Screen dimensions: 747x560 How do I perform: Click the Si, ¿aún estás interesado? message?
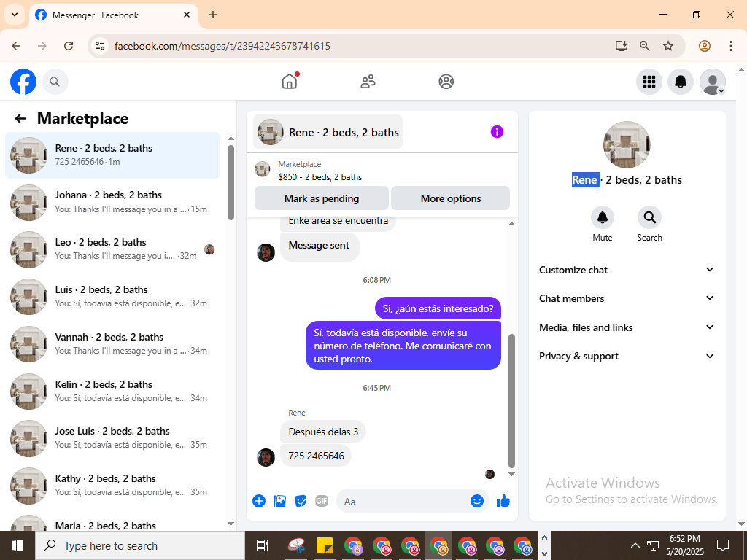(438, 308)
